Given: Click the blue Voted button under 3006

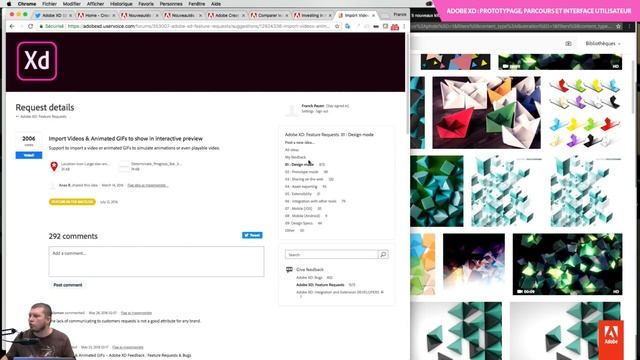Looking at the screenshot, I should click(29, 155).
